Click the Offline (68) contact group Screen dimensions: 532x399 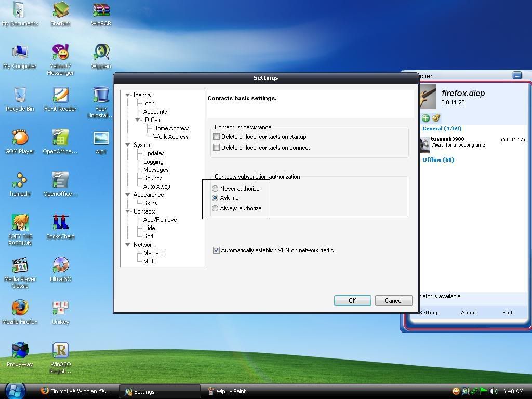pos(438,160)
